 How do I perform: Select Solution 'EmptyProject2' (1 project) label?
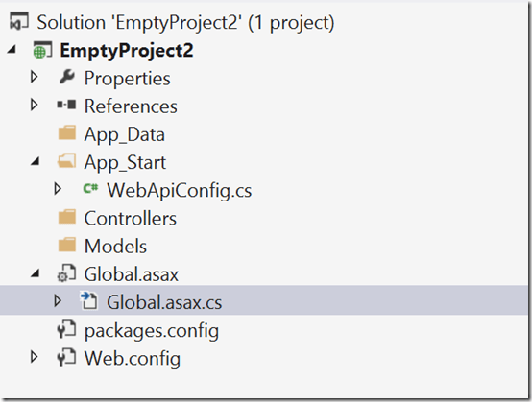pyautogui.click(x=185, y=23)
